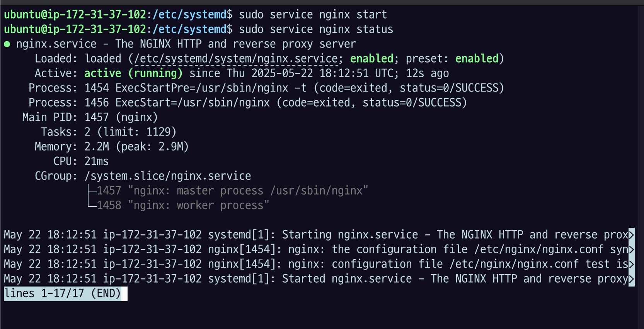
Task: Click truncation marker on 'Starting nginx.service' line
Action: pos(632,235)
